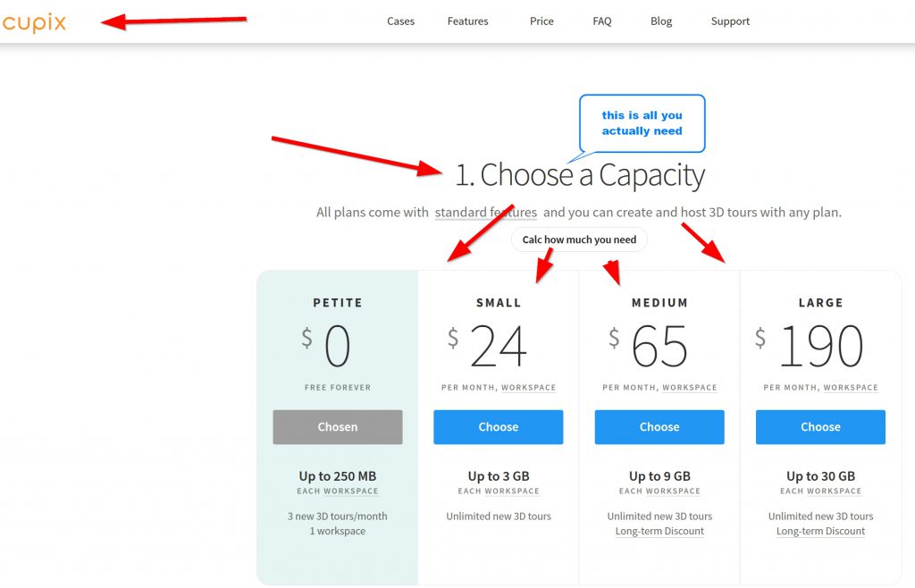Click Calc how much you need

coord(579,239)
